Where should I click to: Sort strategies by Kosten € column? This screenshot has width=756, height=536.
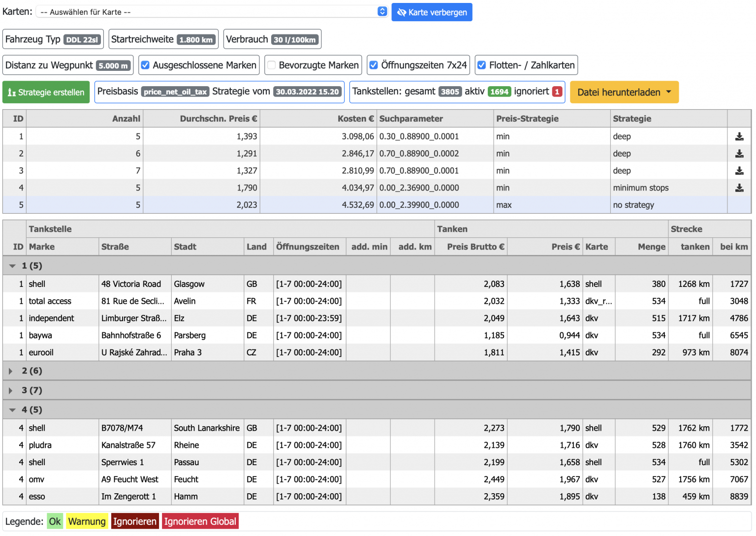[318, 119]
